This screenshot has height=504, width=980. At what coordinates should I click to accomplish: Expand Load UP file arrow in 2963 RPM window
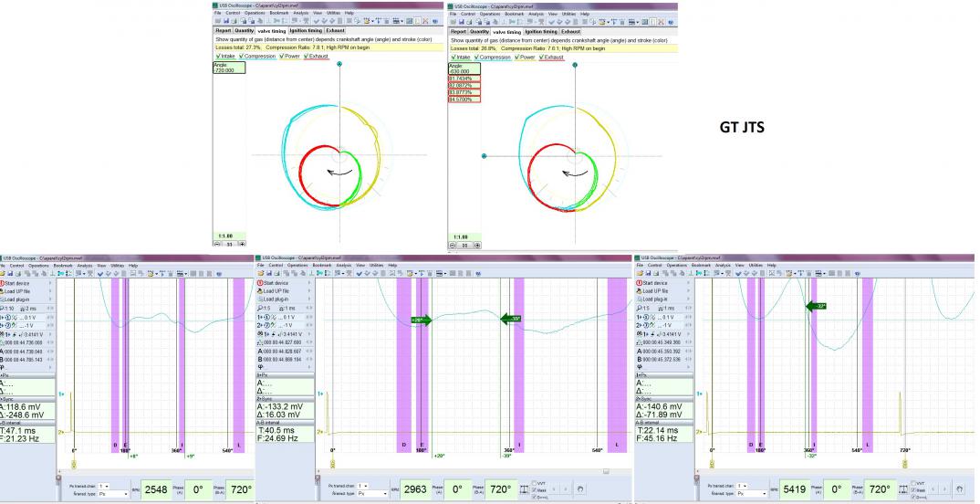(309, 290)
